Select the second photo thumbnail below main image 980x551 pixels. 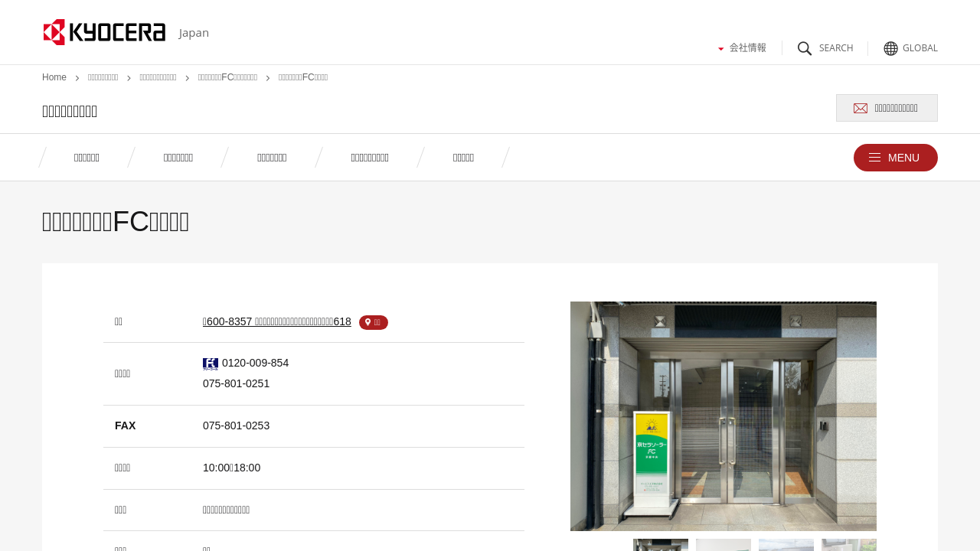tap(724, 544)
